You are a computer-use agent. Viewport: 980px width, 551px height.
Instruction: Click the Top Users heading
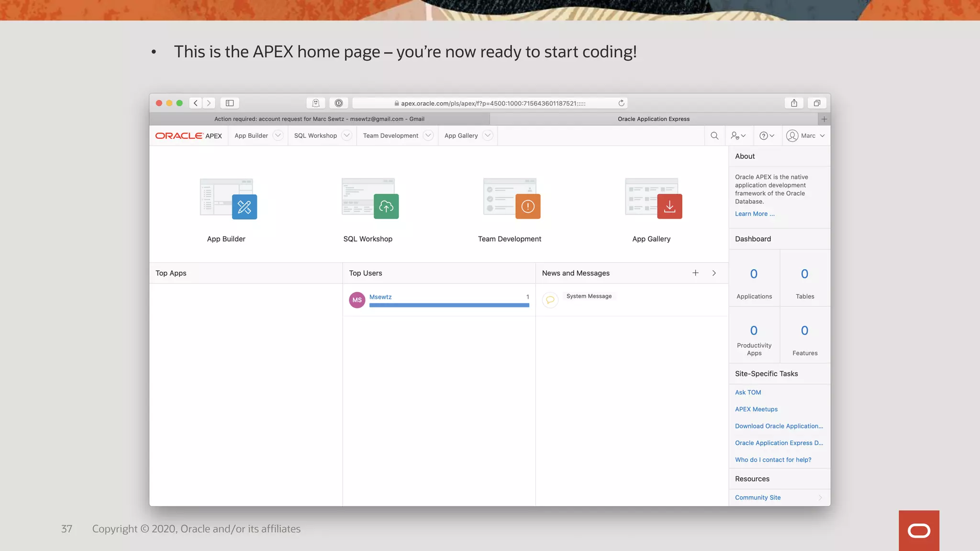point(365,273)
